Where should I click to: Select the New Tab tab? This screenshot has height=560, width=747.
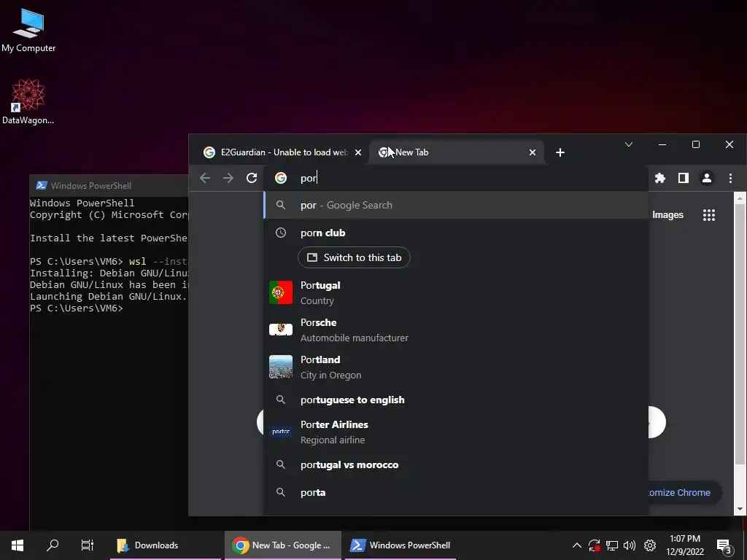(457, 152)
